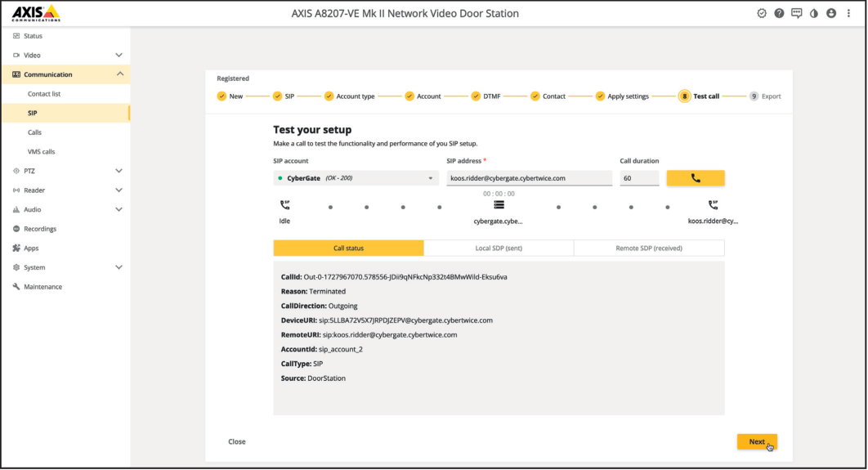
Task: Click the Idle SIP phone icon
Action: pos(284,205)
